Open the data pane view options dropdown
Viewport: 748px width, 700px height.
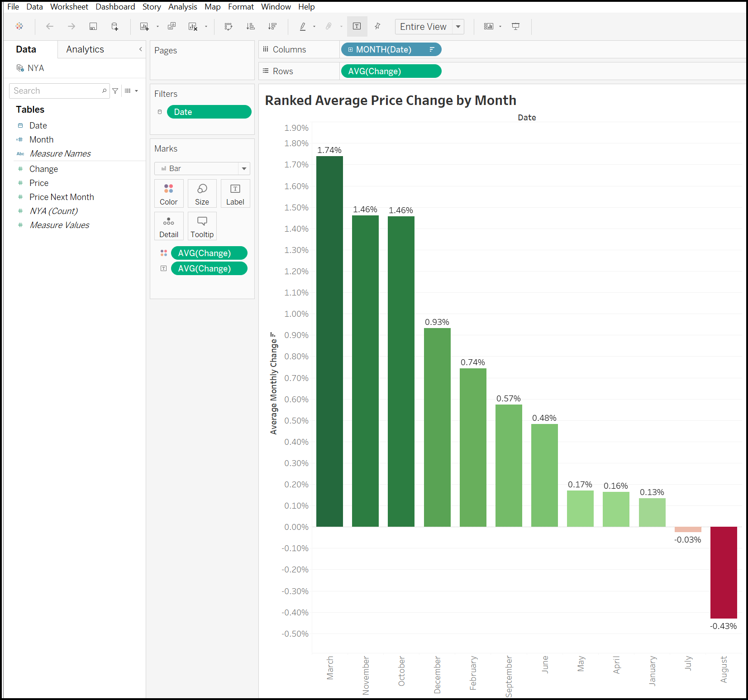click(131, 91)
